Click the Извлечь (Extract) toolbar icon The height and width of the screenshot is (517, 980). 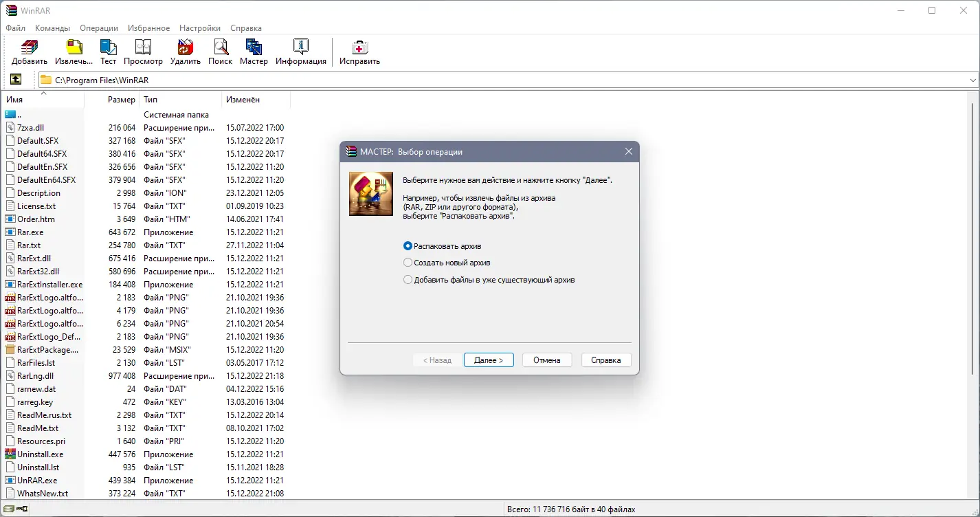pos(74,47)
